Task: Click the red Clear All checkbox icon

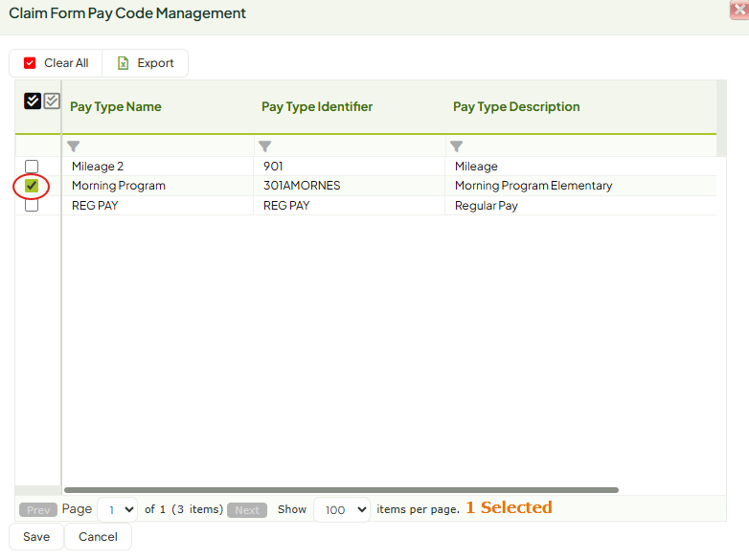Action: 30,63
